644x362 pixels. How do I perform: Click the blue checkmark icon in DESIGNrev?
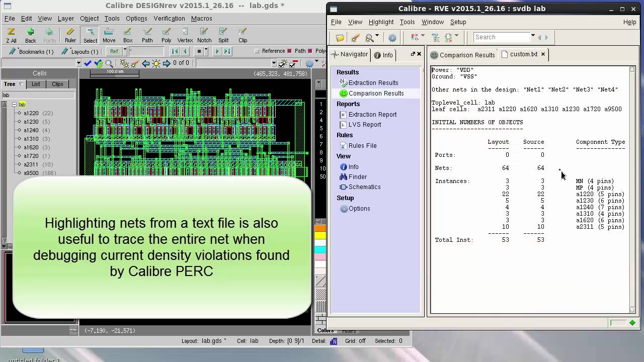pos(88,63)
